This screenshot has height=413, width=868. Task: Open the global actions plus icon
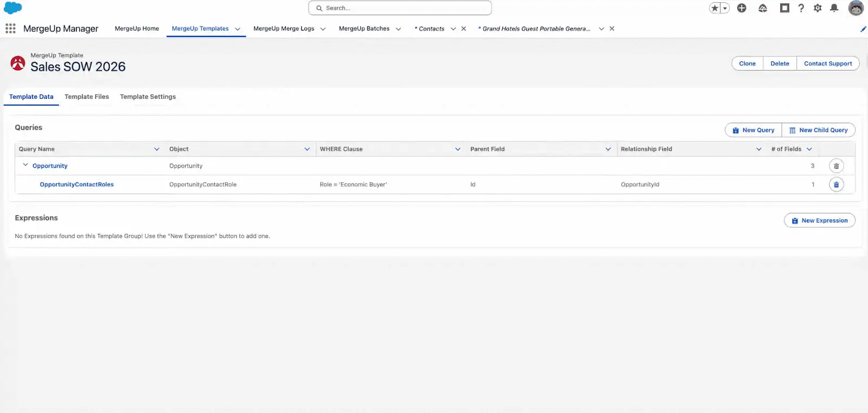[x=742, y=8]
